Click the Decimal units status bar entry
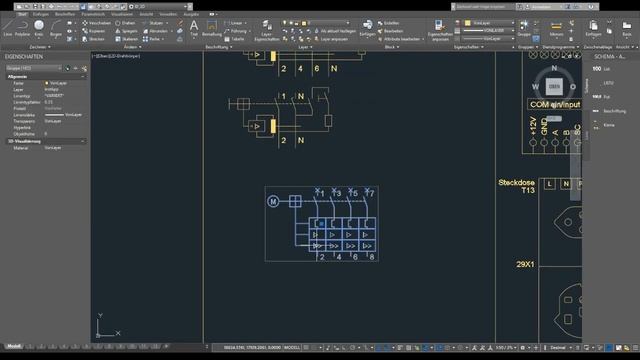 coord(558,348)
